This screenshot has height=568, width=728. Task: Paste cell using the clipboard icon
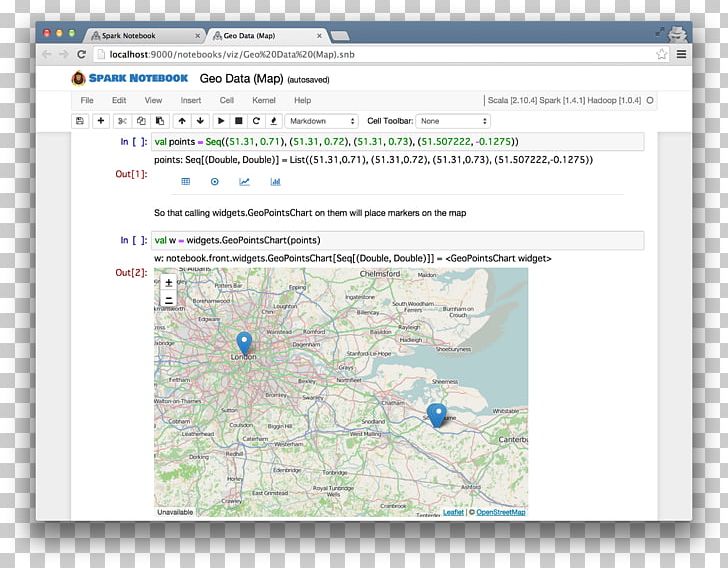[x=160, y=121]
